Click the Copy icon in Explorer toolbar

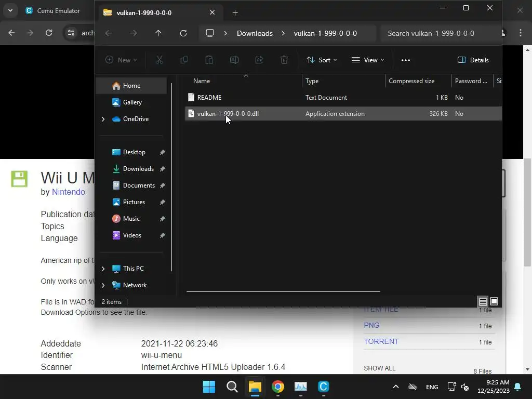point(184,60)
